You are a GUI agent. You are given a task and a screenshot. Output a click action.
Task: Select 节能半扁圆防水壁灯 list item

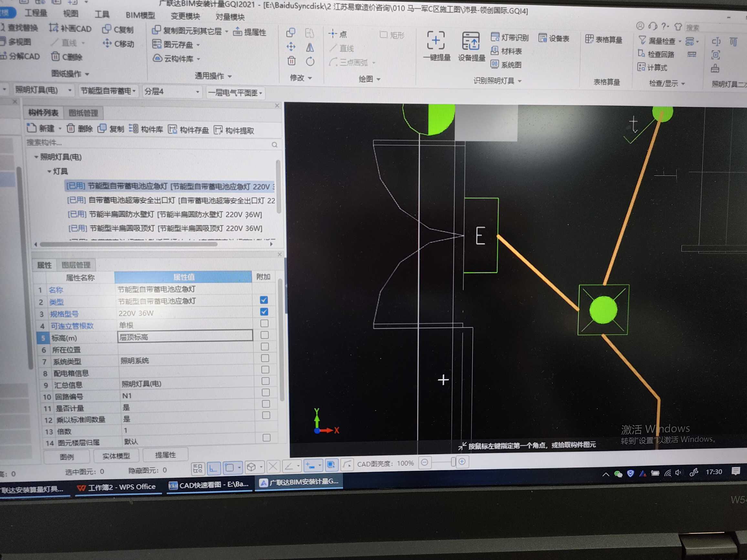tap(165, 214)
